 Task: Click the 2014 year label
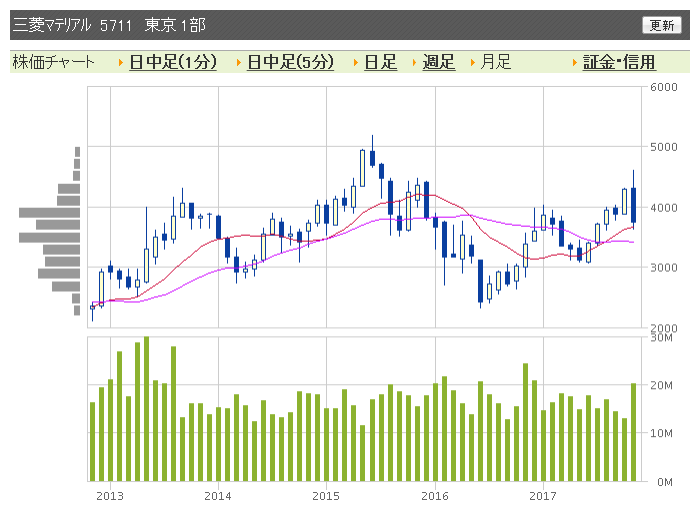pos(218,496)
